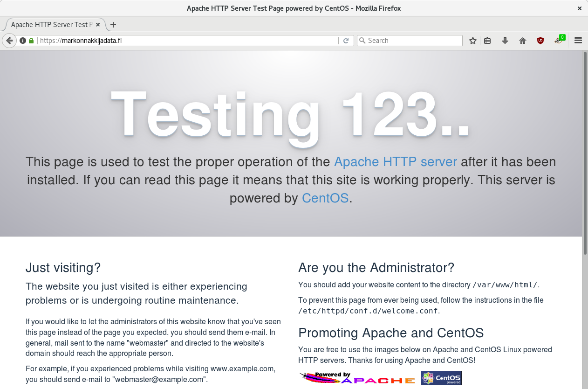The height and width of the screenshot is (389, 588).
Task: Close the Apache HTTP Server Test tab
Action: [x=98, y=25]
